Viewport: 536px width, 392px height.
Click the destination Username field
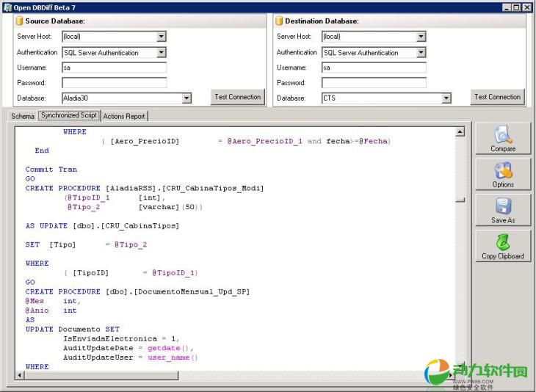point(373,68)
